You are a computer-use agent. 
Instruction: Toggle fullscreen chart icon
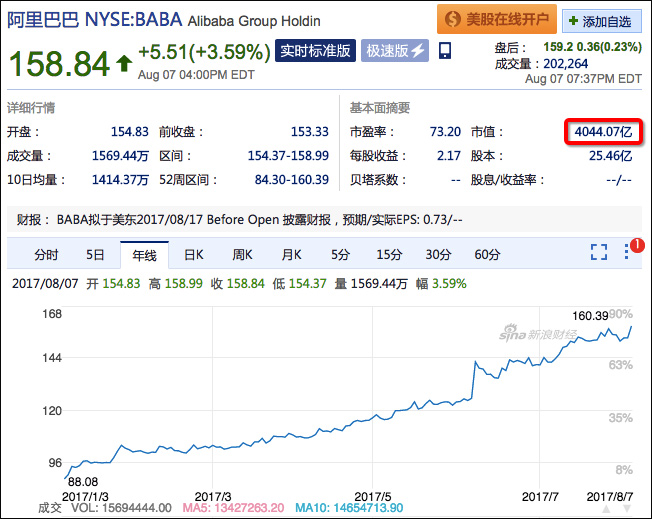pyautogui.click(x=599, y=252)
